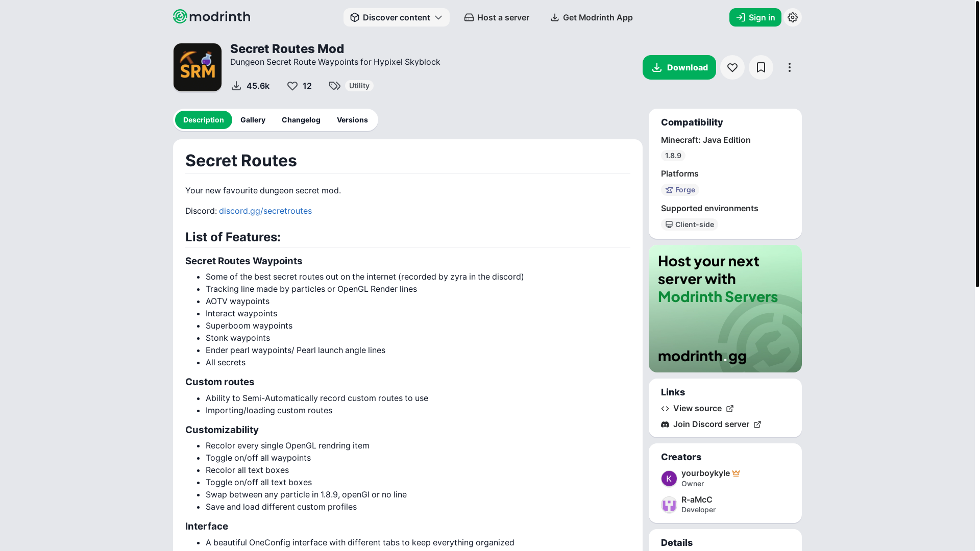Click the Compatibility section heading
Image resolution: width=980 pixels, height=551 pixels.
pos(692,122)
